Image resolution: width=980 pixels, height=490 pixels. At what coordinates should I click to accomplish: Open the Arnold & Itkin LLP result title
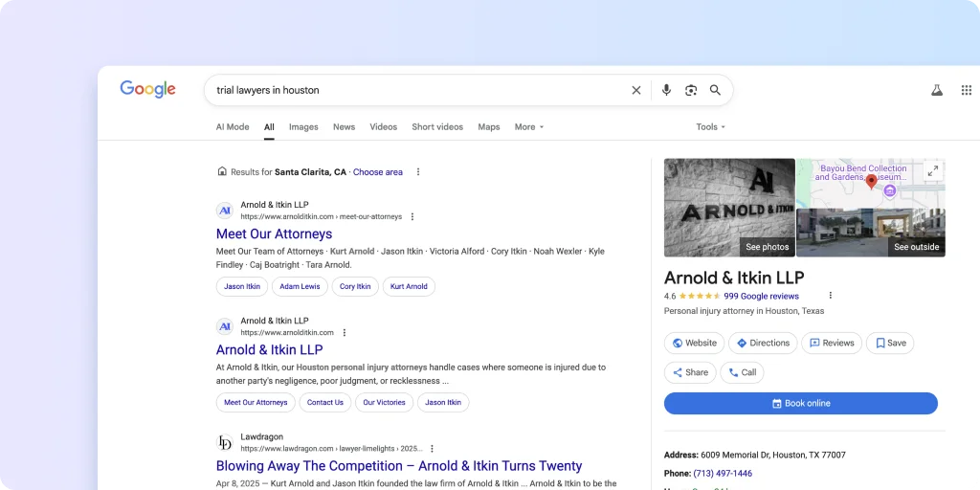(269, 349)
